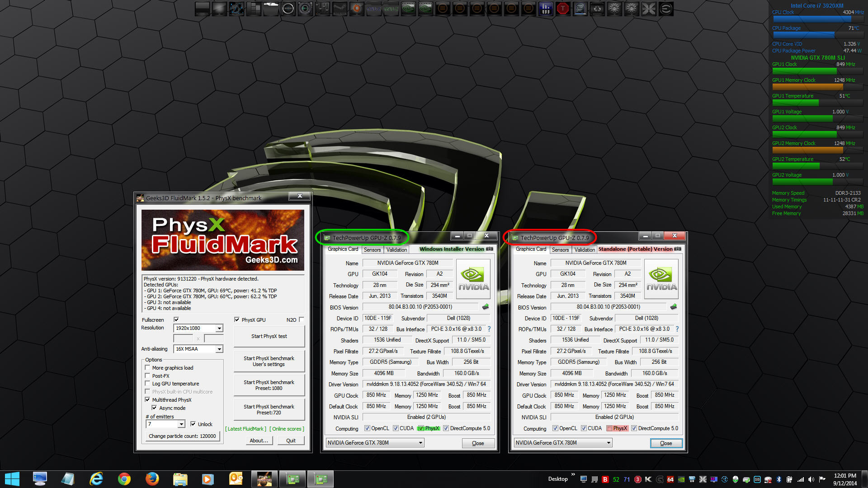Launch Internet Explorer from the taskbar
The width and height of the screenshot is (868, 488).
[96, 479]
